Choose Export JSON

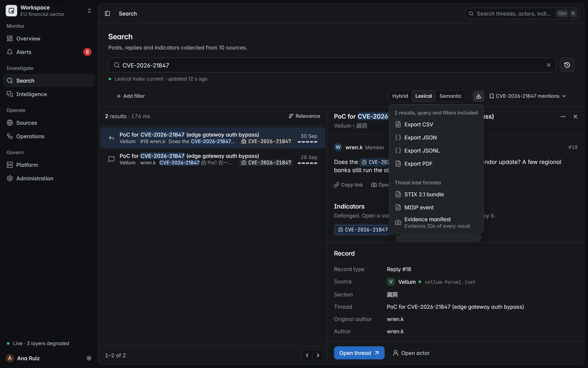(x=436, y=138)
